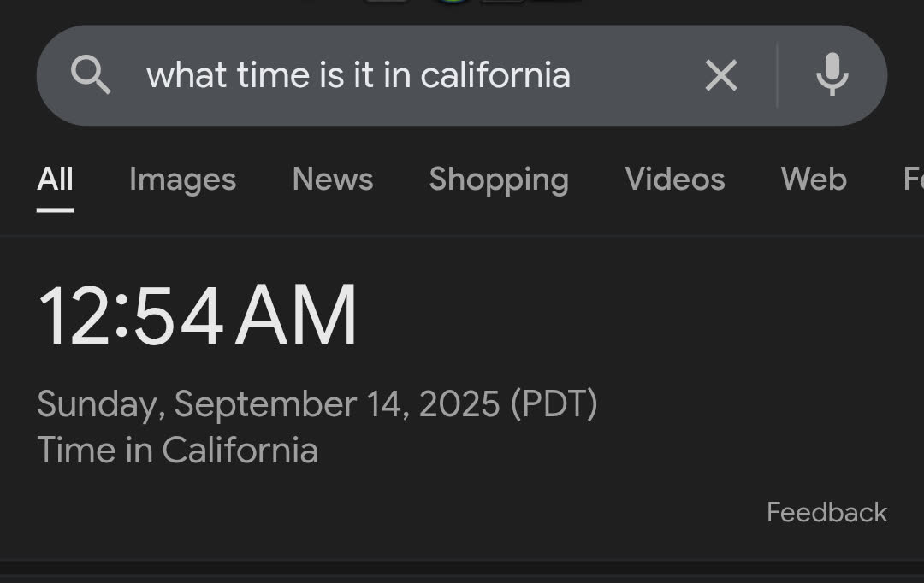This screenshot has width=924, height=583.
Task: Click the word 'california' in the search query
Action: (x=495, y=75)
